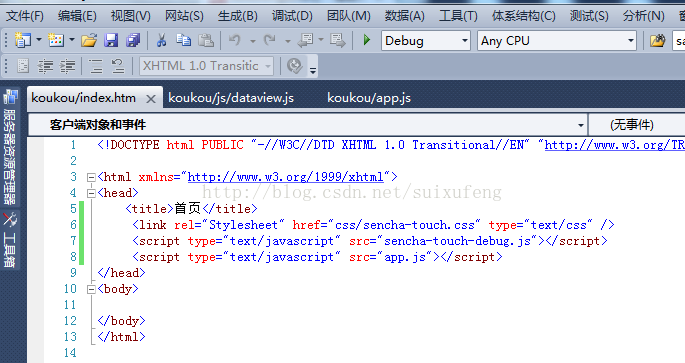Click the Increase Indent icon
This screenshot has width=685, height=363.
click(x=68, y=66)
